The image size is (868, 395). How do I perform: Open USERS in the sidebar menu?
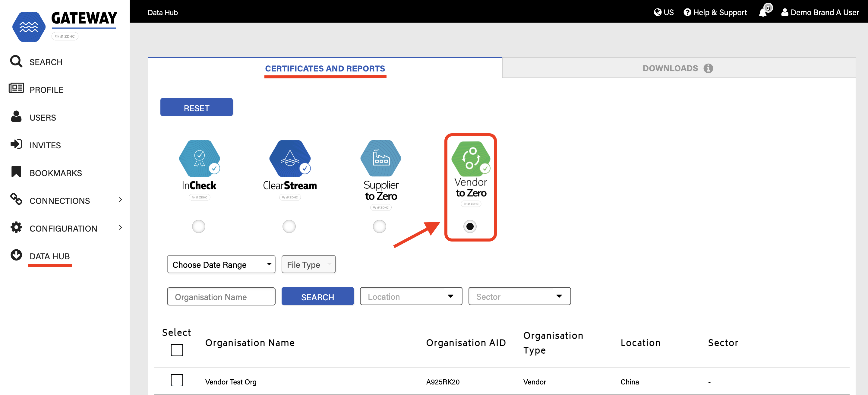pyautogui.click(x=43, y=118)
